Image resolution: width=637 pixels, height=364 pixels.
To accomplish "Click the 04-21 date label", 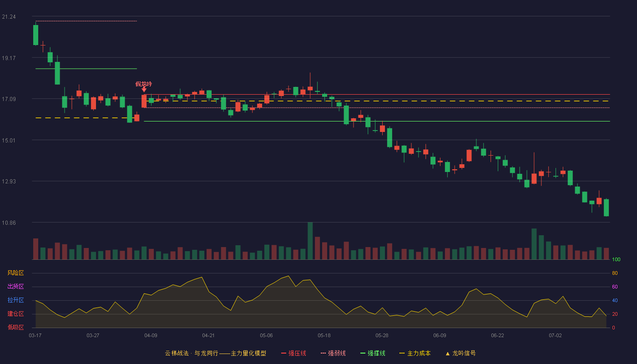I will (208, 335).
